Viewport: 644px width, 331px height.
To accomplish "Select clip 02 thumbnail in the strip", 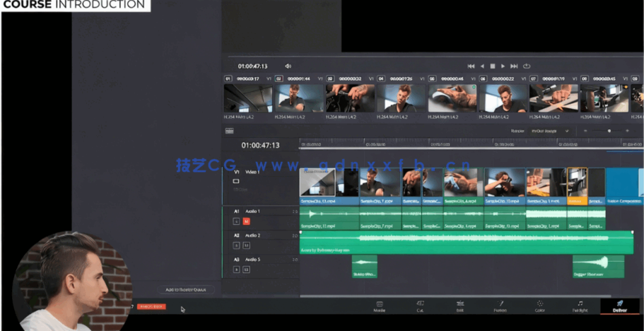I will [299, 98].
